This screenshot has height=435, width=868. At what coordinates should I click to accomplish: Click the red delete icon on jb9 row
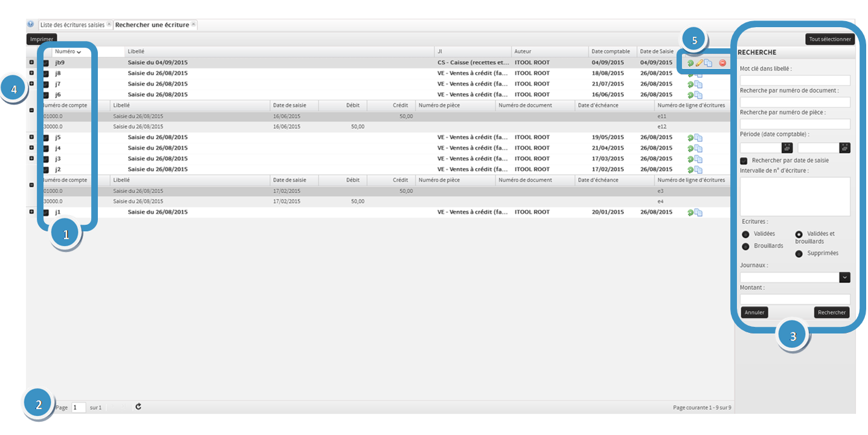[722, 63]
